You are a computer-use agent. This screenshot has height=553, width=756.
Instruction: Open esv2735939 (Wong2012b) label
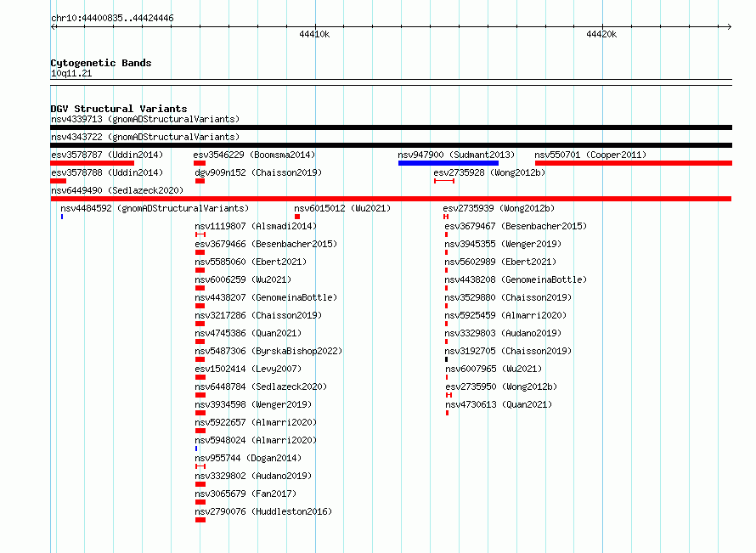click(x=499, y=208)
